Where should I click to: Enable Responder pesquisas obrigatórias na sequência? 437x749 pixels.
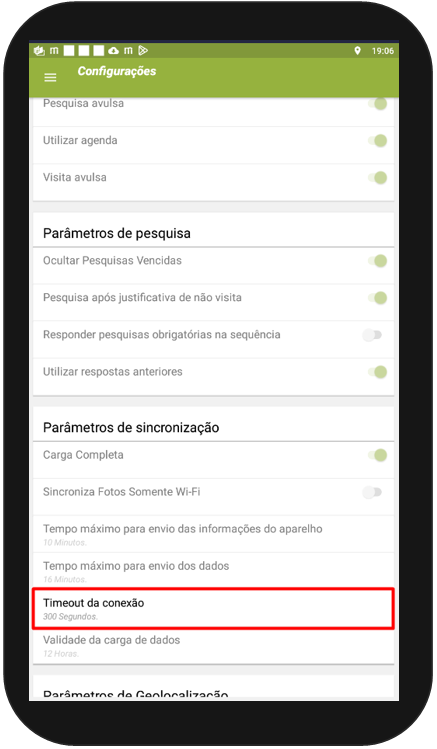pyautogui.click(x=372, y=335)
